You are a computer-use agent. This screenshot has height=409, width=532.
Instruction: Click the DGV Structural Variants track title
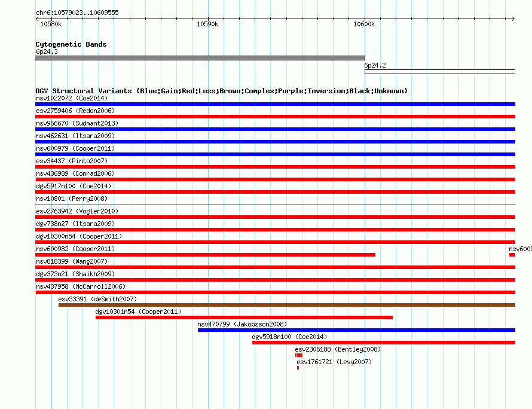coord(222,91)
